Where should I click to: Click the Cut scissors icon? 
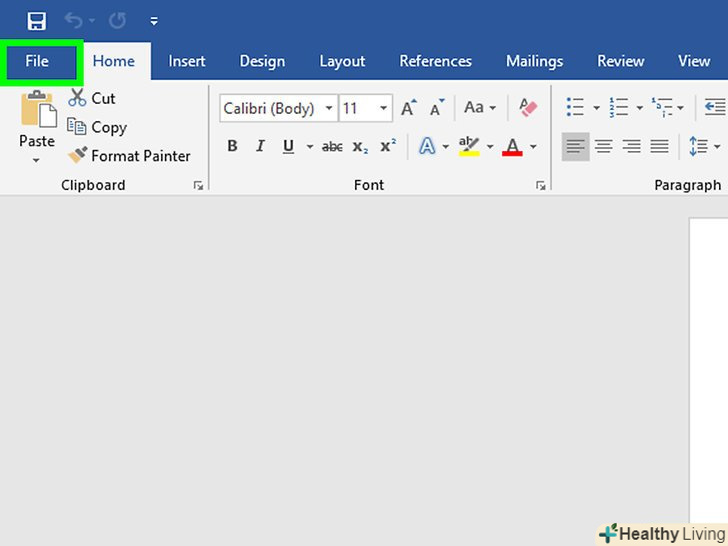point(77,98)
